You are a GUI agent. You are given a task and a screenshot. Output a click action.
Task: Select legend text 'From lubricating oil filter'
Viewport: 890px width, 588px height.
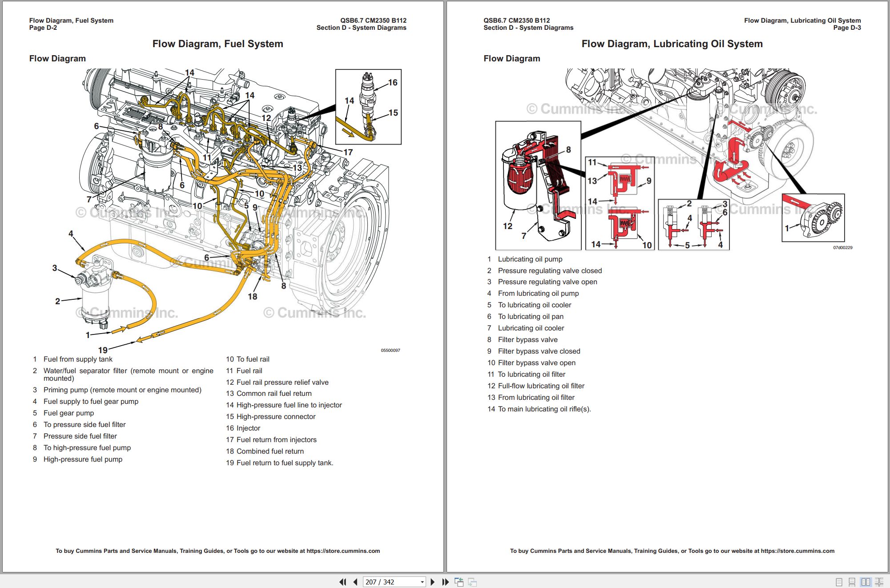536,397
